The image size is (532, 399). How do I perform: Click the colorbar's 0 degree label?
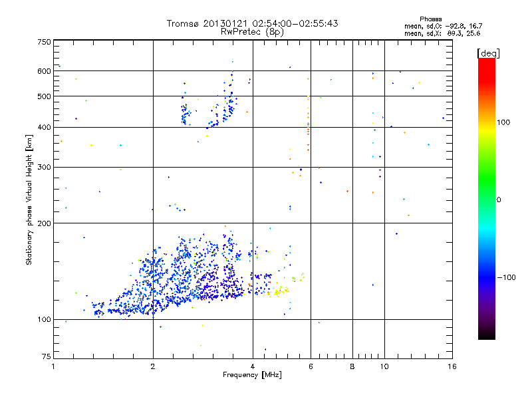[499, 200]
